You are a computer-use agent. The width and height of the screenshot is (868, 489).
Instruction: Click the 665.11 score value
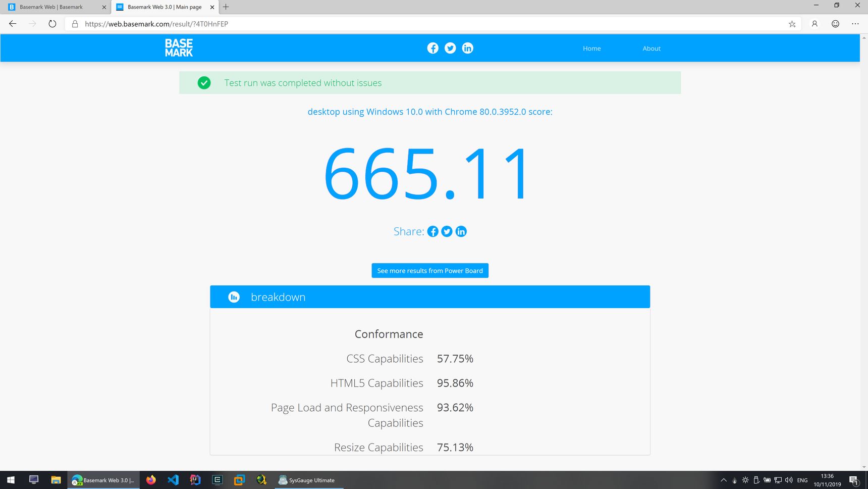coord(427,173)
